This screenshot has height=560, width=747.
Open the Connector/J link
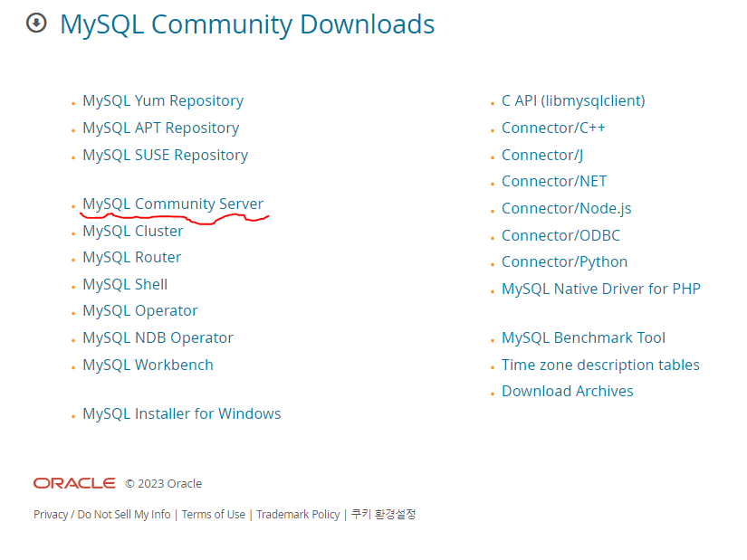click(x=542, y=156)
